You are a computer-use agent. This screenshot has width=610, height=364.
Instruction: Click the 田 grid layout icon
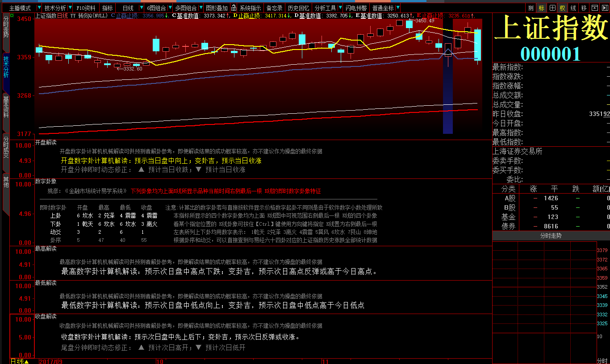point(552,8)
